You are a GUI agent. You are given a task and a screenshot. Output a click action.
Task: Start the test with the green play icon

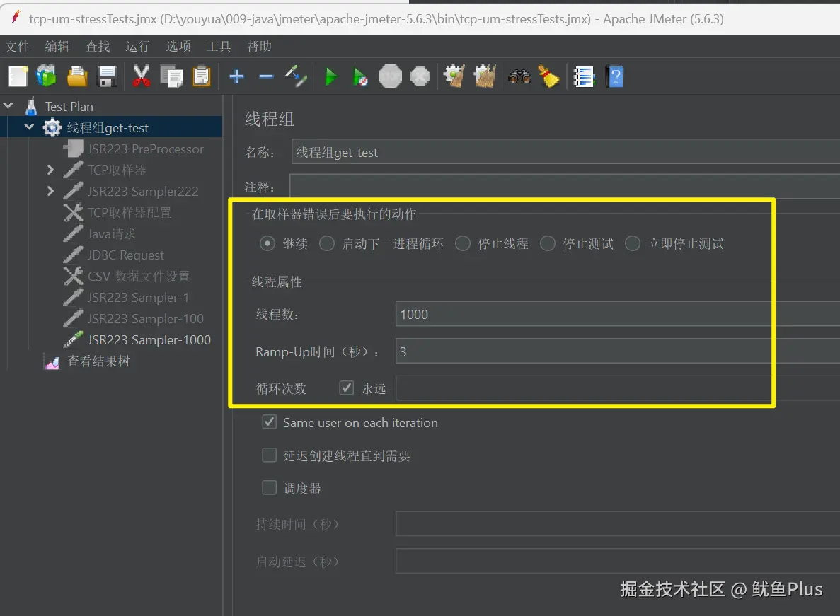pyautogui.click(x=331, y=76)
